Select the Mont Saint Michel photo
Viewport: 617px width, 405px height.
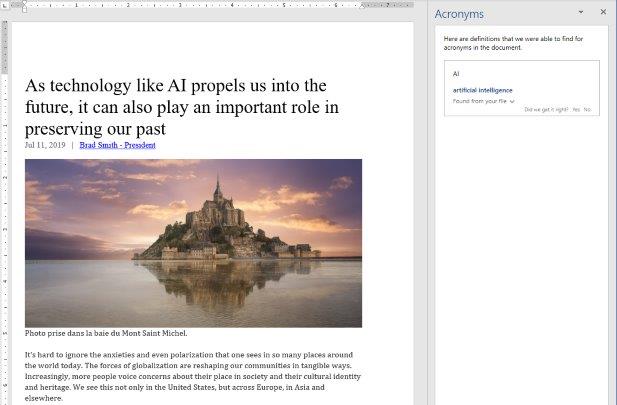(x=193, y=242)
